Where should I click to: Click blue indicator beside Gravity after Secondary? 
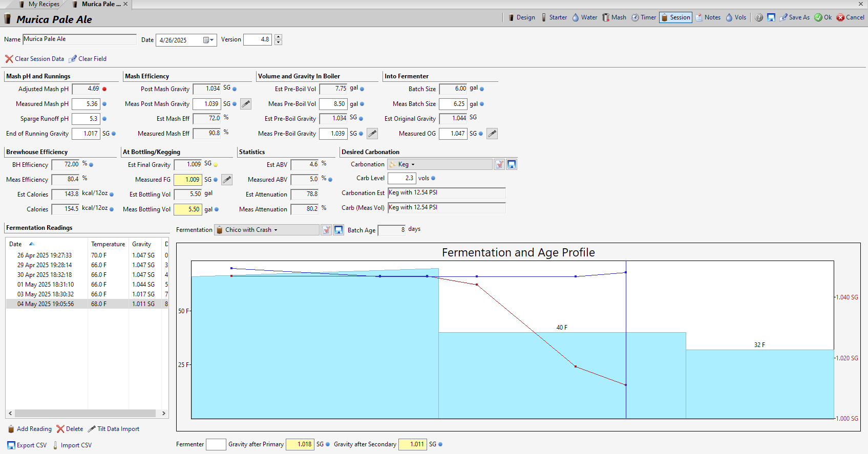click(x=440, y=444)
